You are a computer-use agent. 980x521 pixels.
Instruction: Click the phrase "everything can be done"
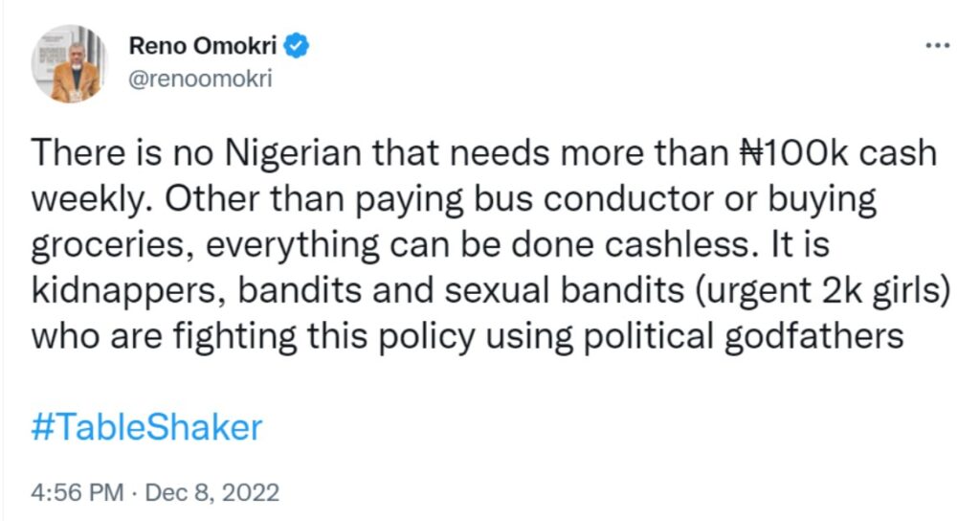pyautogui.click(x=343, y=246)
